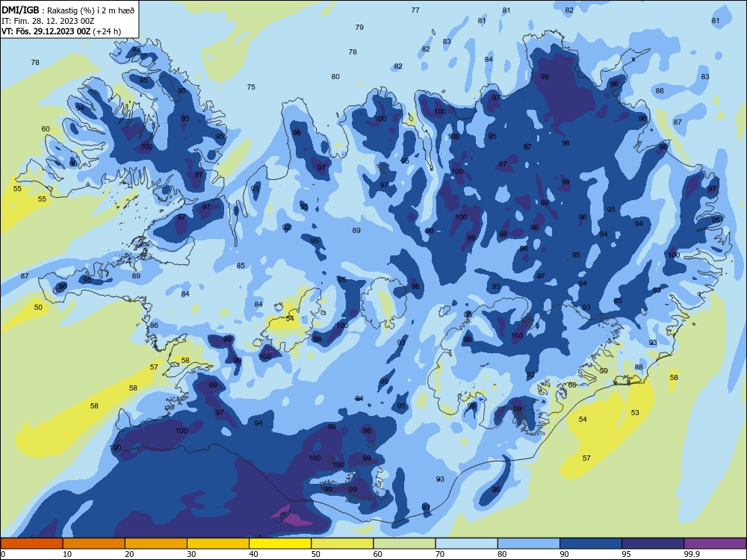
Task: Choose the 80–90 medium blue legend swatch
Action: click(x=529, y=544)
